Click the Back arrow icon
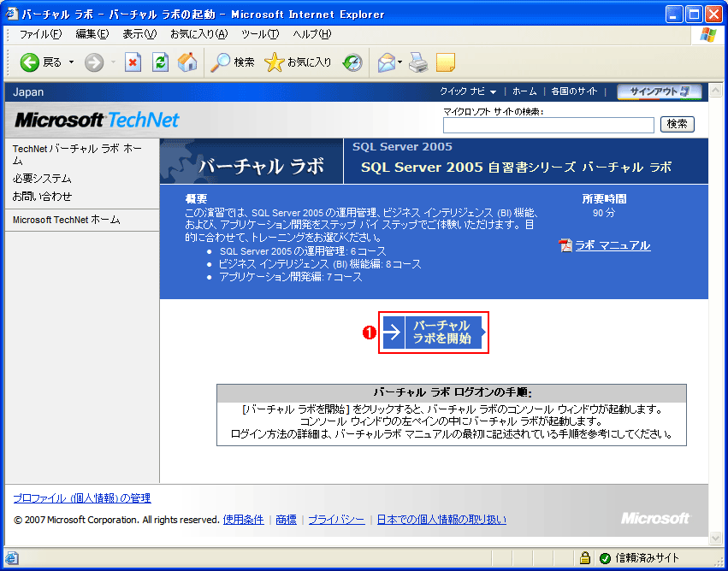The image size is (728, 571). click(29, 62)
